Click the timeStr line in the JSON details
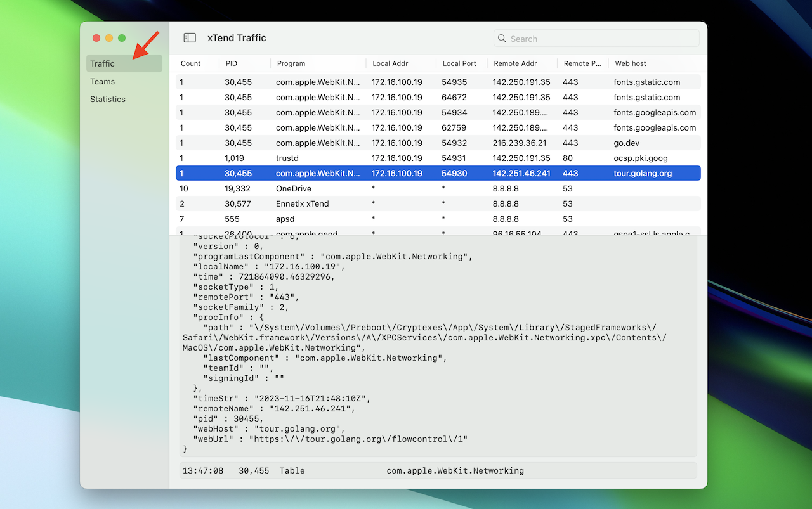This screenshot has height=509, width=812. pyautogui.click(x=282, y=398)
